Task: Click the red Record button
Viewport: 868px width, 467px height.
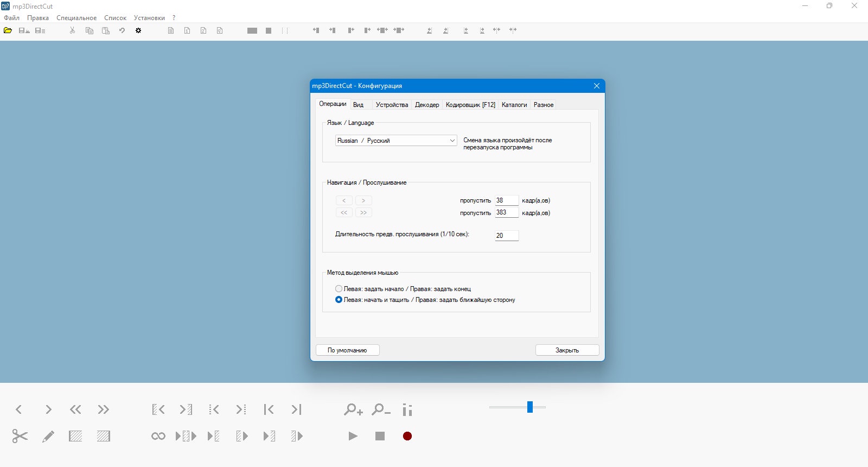Action: pyautogui.click(x=407, y=436)
